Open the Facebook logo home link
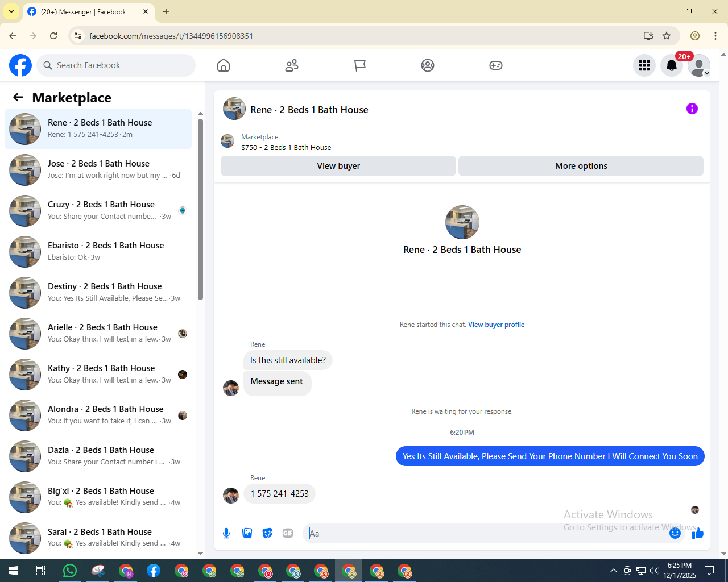This screenshot has height=582, width=728. point(20,65)
